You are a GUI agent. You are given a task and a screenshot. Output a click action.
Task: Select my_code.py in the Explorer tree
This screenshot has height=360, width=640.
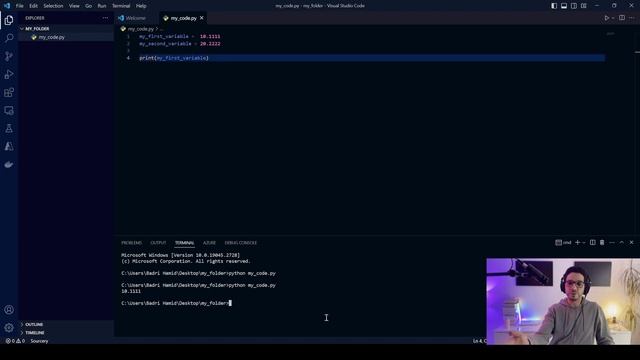tap(51, 37)
